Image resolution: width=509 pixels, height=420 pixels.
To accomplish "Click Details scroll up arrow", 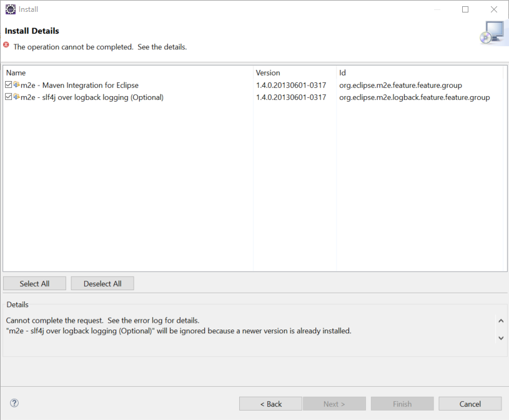I will click(x=501, y=321).
